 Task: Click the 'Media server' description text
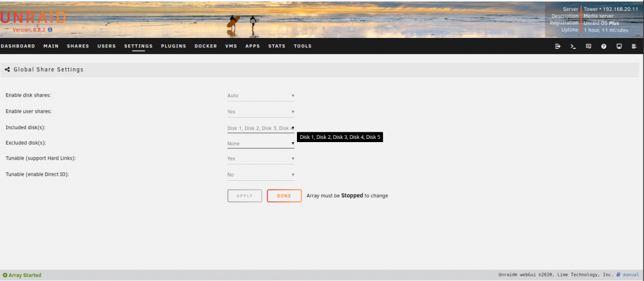pyautogui.click(x=599, y=16)
